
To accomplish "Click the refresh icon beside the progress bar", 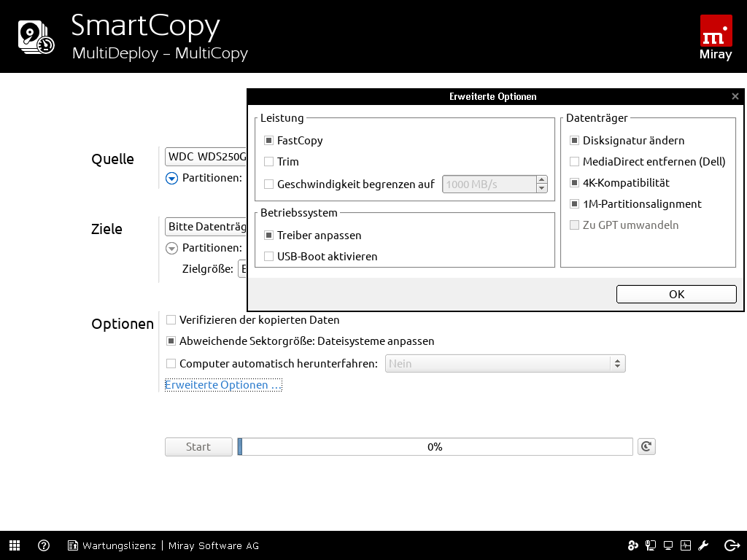I will (646, 446).
